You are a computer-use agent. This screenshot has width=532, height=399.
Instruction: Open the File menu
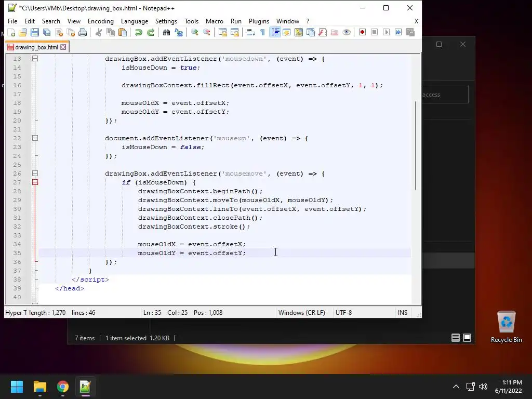[12, 21]
